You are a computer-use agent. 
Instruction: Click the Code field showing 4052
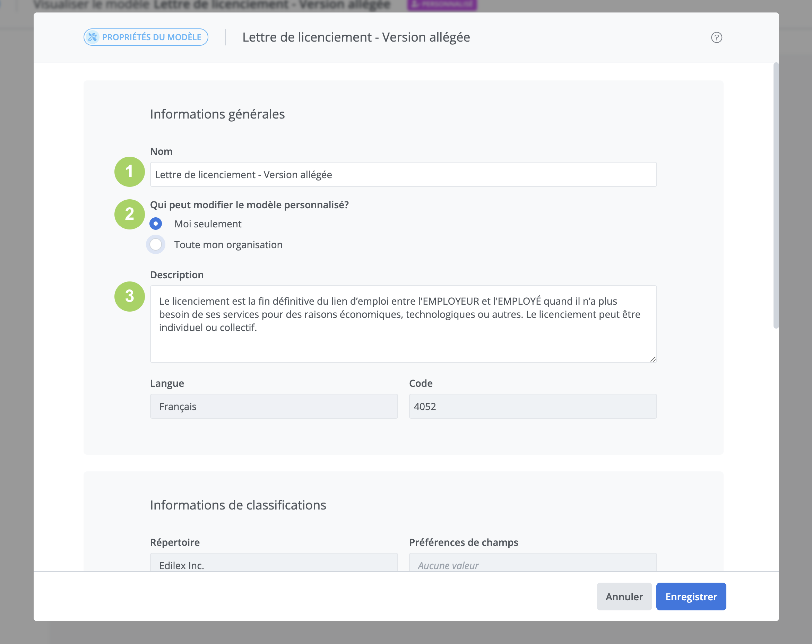click(533, 406)
